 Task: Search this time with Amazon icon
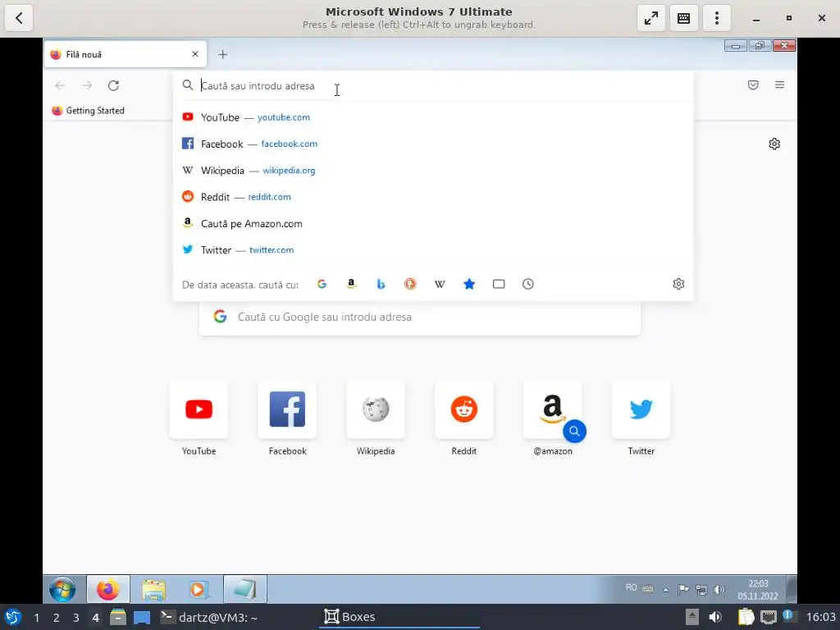[x=351, y=284]
